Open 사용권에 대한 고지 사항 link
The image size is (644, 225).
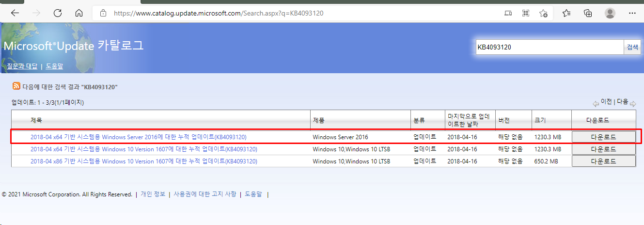pos(205,194)
